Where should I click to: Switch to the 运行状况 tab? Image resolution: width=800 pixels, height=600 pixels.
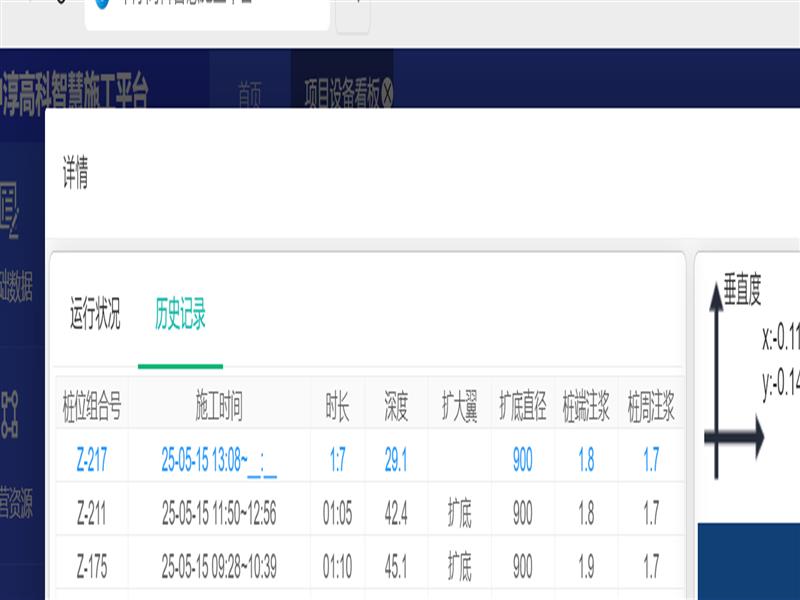(x=95, y=316)
